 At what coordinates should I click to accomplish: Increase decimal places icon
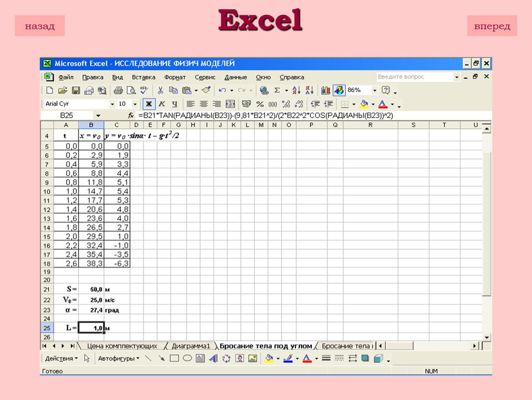click(286, 104)
